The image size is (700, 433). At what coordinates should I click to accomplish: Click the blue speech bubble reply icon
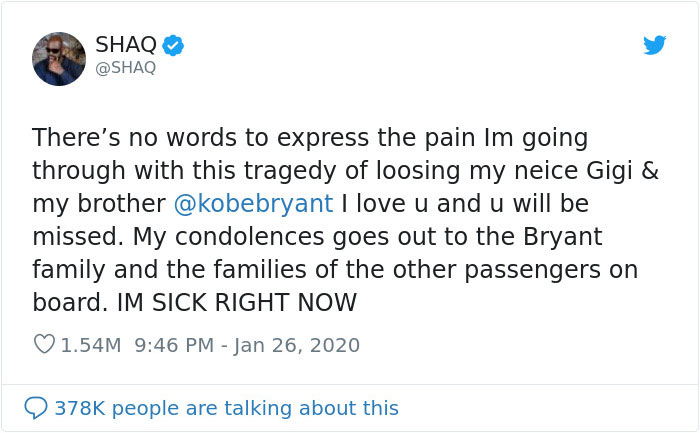point(35,408)
